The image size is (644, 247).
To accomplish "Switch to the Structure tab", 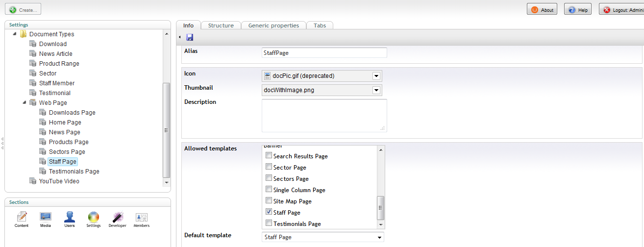I will [x=221, y=25].
